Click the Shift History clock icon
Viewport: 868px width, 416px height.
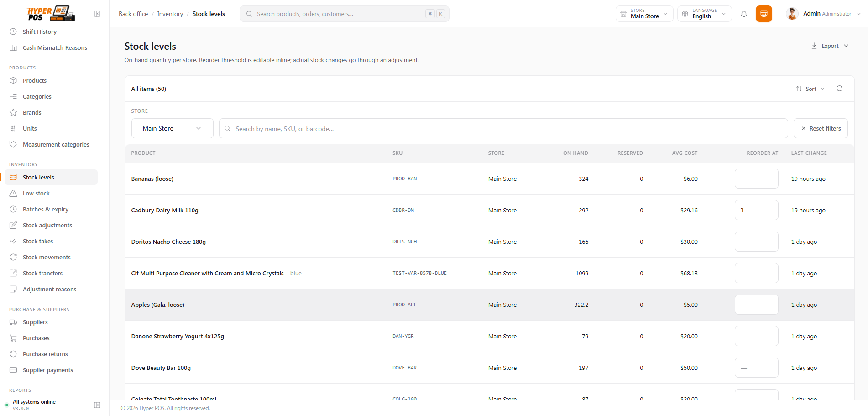click(13, 32)
